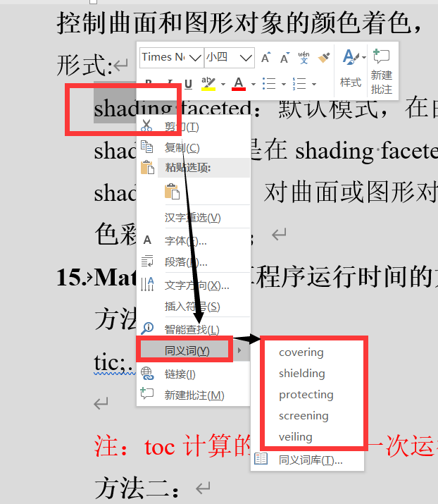Apply numbered list formatting
The image size is (438, 504).
(299, 84)
